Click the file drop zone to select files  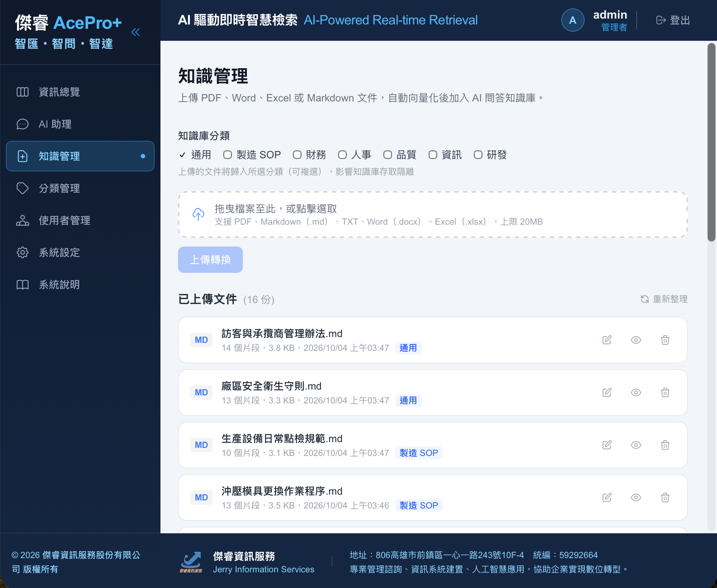(x=433, y=214)
